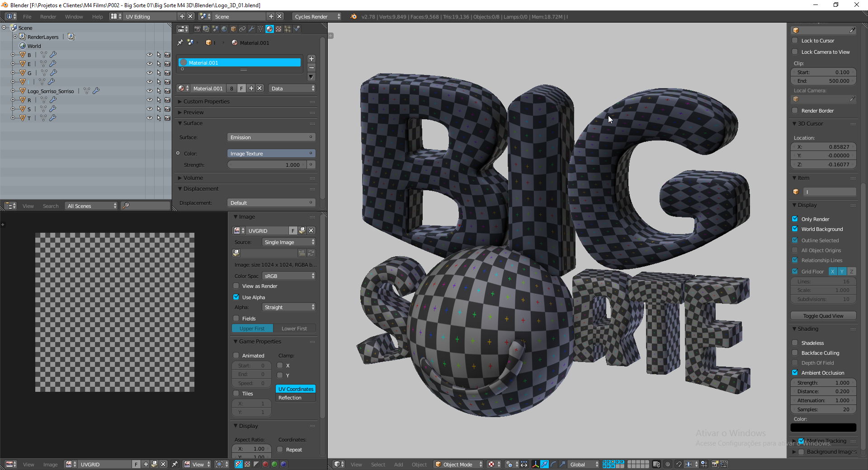The height and width of the screenshot is (470, 868).
Task: Open Object properties tab (cube icon)
Action: coord(233,29)
